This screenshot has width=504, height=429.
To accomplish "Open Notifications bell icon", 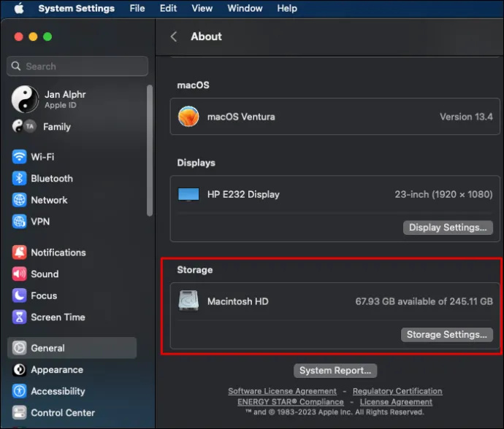I will coord(19,252).
